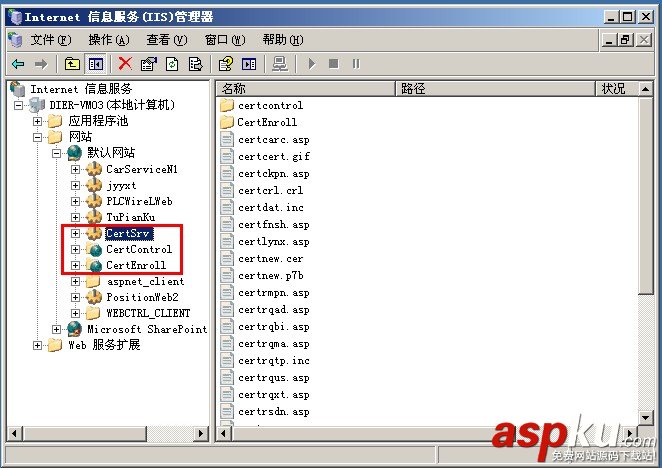Expand the aspnet_client node
Screen dimensions: 662x468
75,281
